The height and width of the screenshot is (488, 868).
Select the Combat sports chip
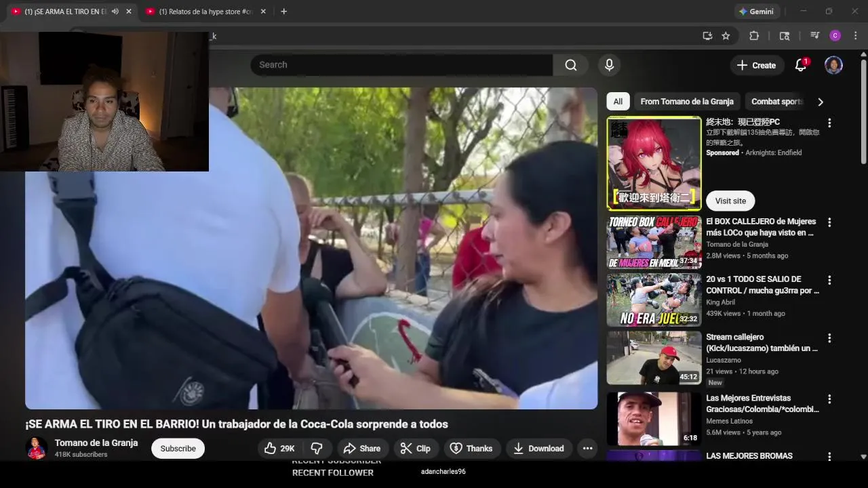776,102
